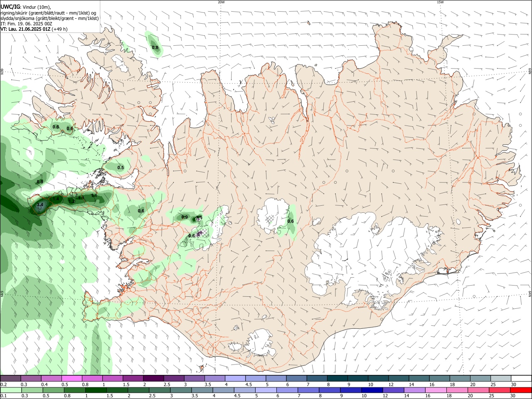Pick the dark mauve 0.2 snow swatch

pos(10,379)
